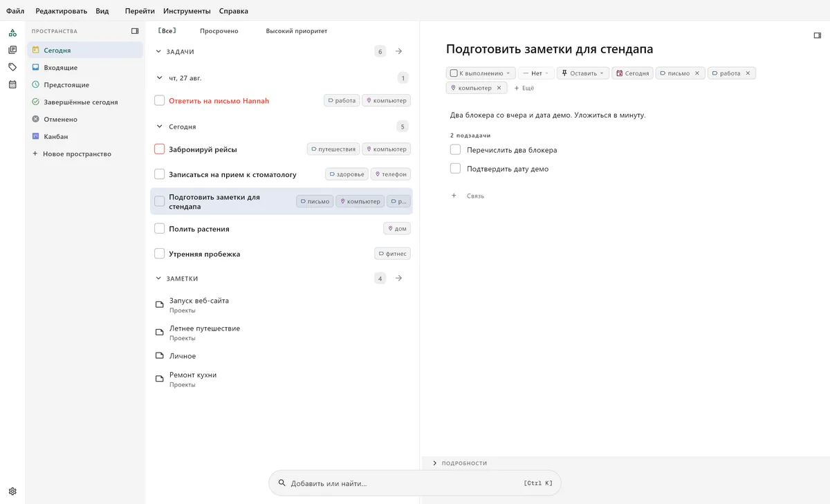The image size is (830, 504).
Task: Click Ещё to add more fields
Action: pyautogui.click(x=524, y=88)
